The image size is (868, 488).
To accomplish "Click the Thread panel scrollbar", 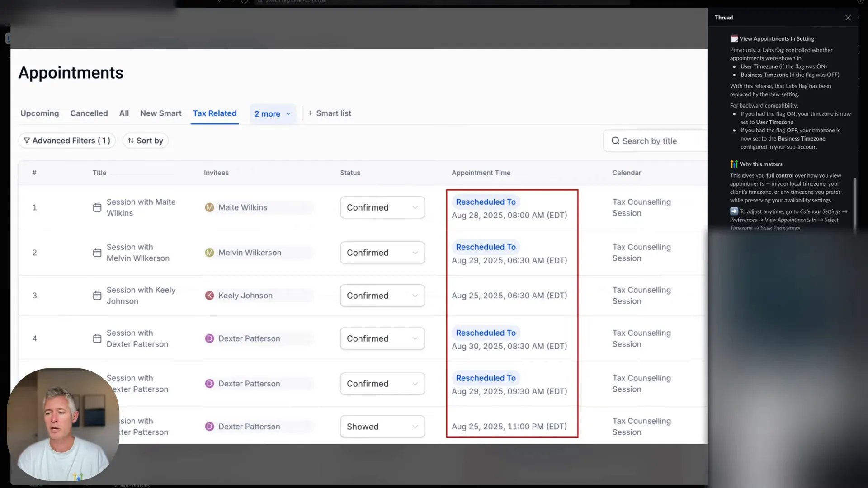I will click(x=854, y=206).
